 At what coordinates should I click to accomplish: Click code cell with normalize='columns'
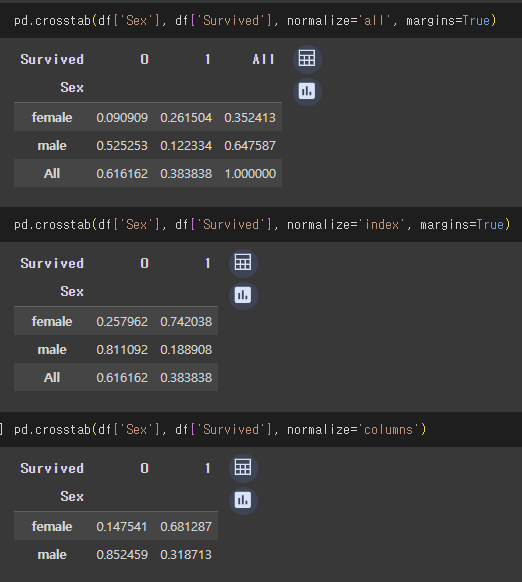click(261, 429)
